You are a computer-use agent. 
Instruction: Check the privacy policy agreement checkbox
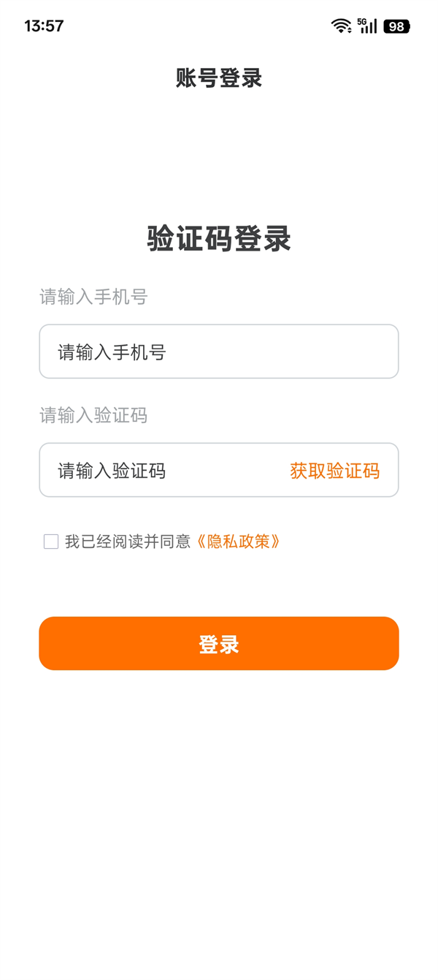point(51,542)
